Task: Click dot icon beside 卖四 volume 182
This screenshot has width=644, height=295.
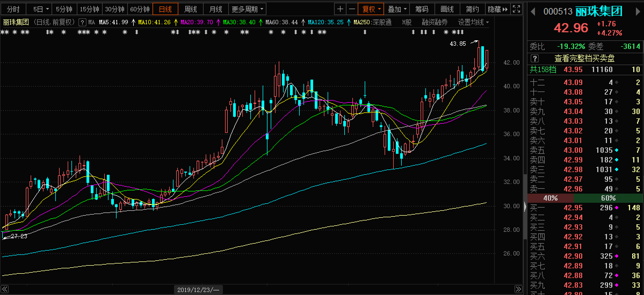Action: click(617, 160)
